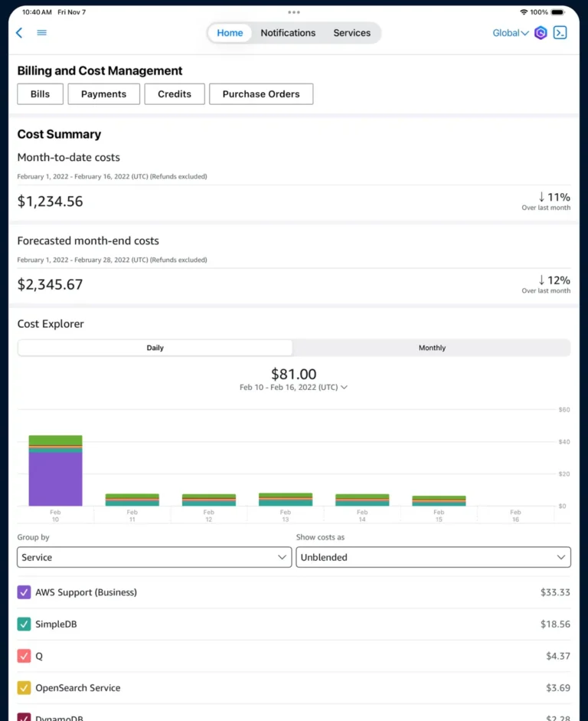Tap the back arrow icon
This screenshot has height=721, width=588.
point(19,33)
